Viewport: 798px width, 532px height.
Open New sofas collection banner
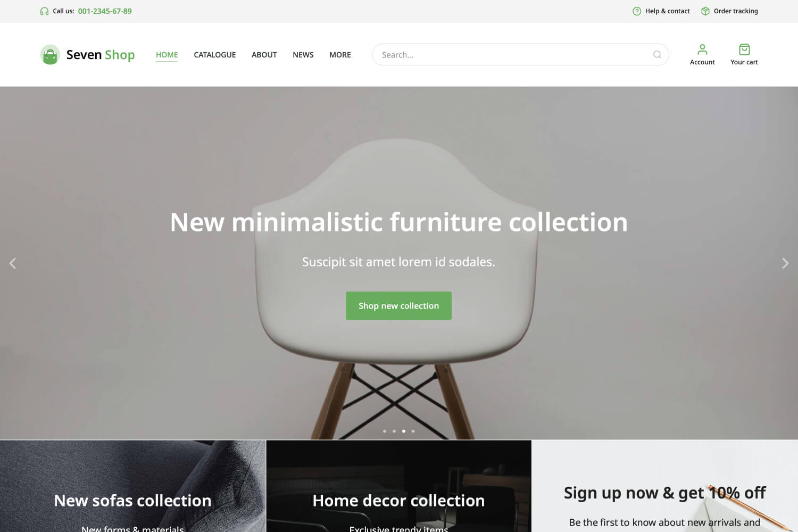132,486
